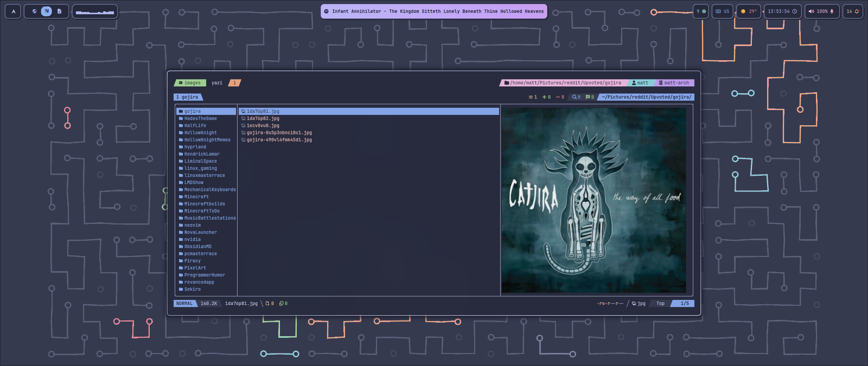This screenshot has width=868, height=366.
Task: Select the globe workspace icon in the top bar
Action: click(x=34, y=11)
